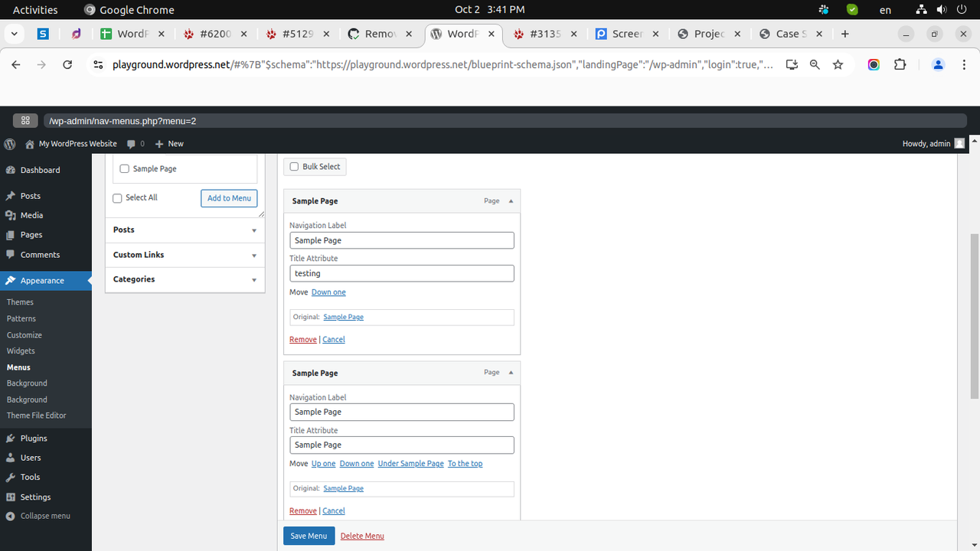The width and height of the screenshot is (980, 551).
Task: Open Theme File Editor submenu
Action: [37, 416]
